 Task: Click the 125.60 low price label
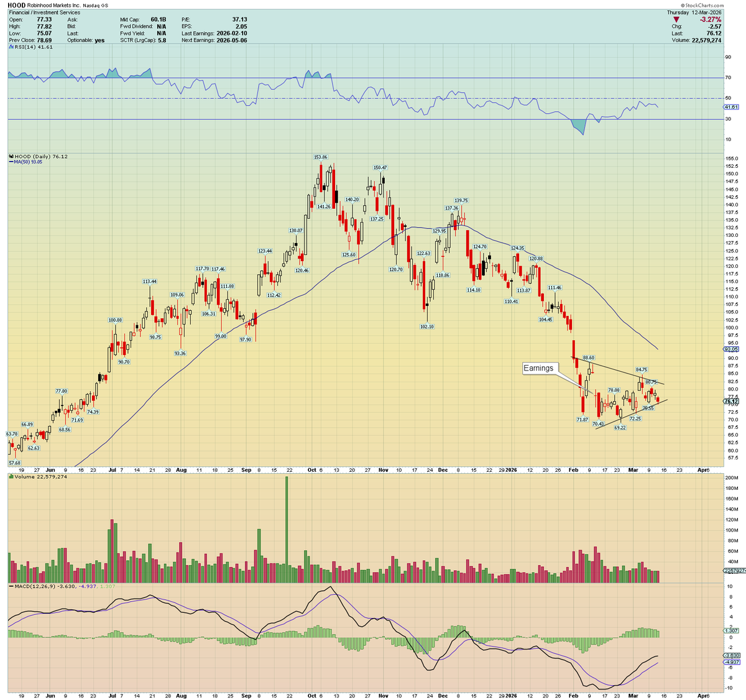[x=349, y=254]
